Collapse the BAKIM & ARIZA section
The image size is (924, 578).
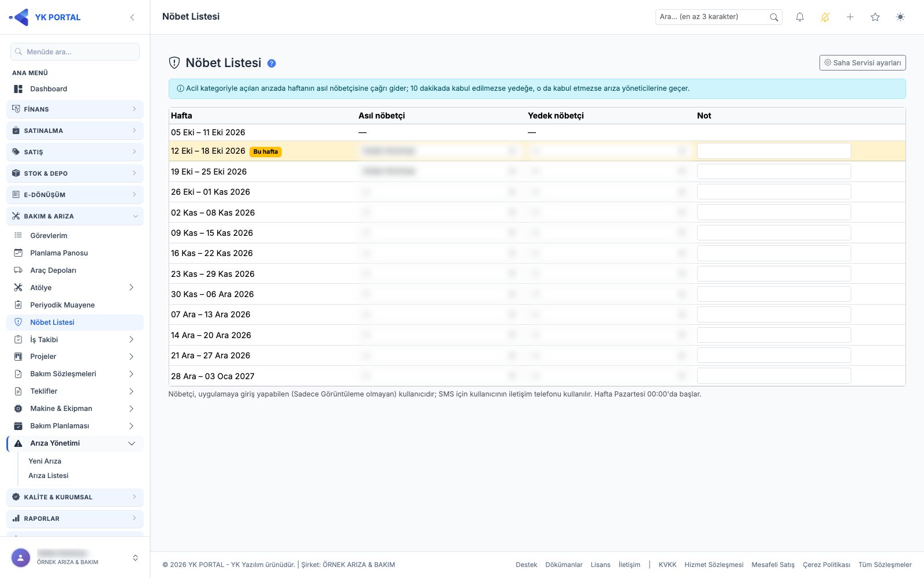click(x=75, y=216)
